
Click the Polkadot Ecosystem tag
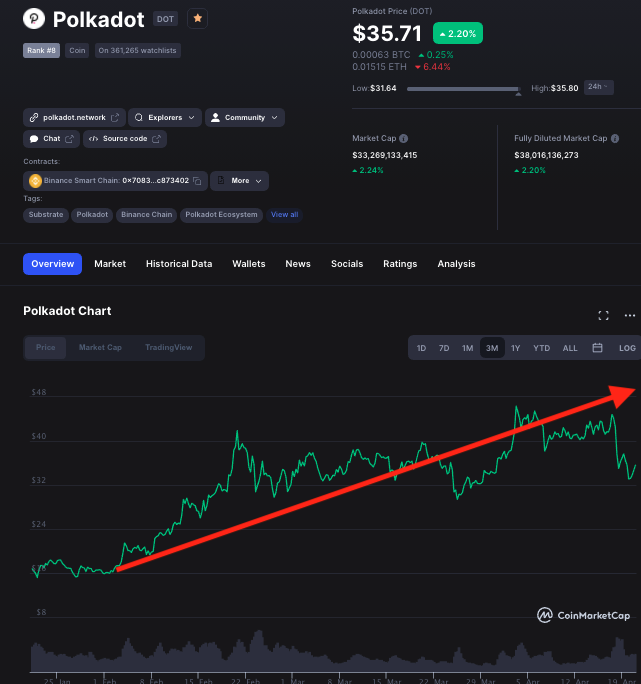click(x=221, y=215)
